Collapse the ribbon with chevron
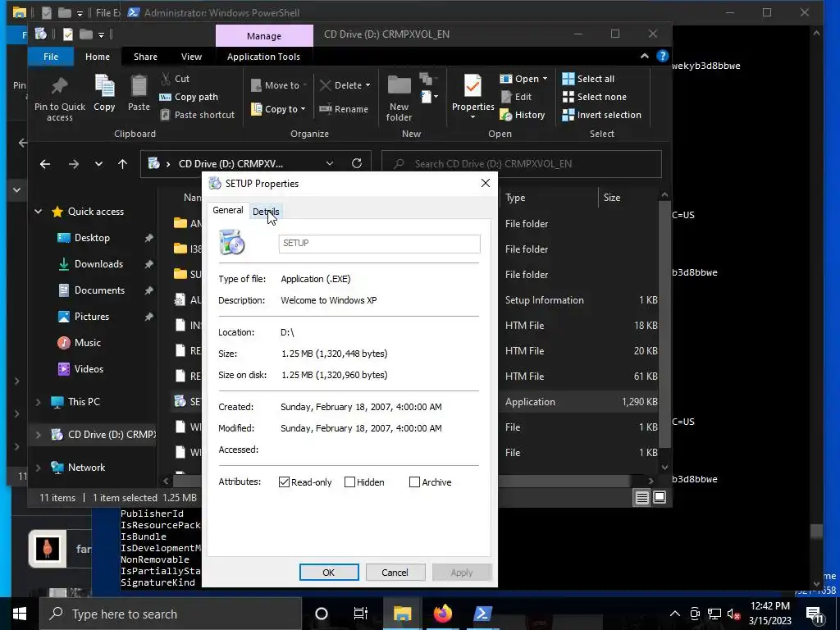This screenshot has width=840, height=630. pos(645,57)
